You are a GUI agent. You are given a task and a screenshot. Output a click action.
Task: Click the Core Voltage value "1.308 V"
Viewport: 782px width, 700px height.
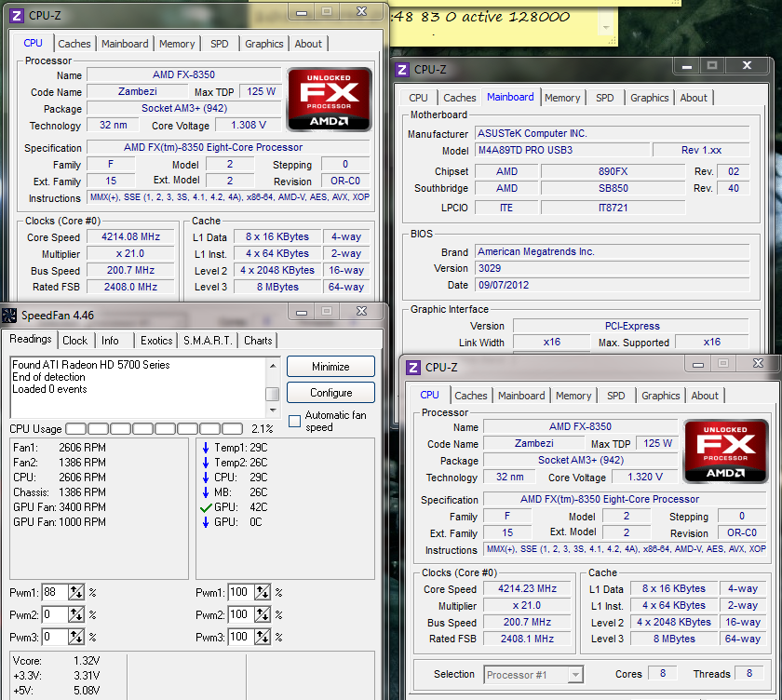(248, 125)
